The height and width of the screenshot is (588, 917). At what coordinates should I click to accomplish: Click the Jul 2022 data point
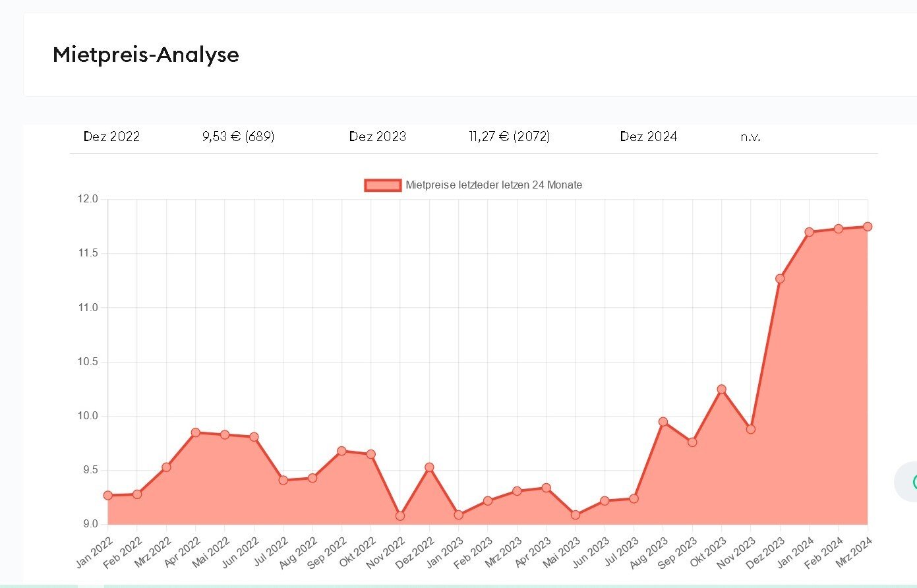click(283, 481)
